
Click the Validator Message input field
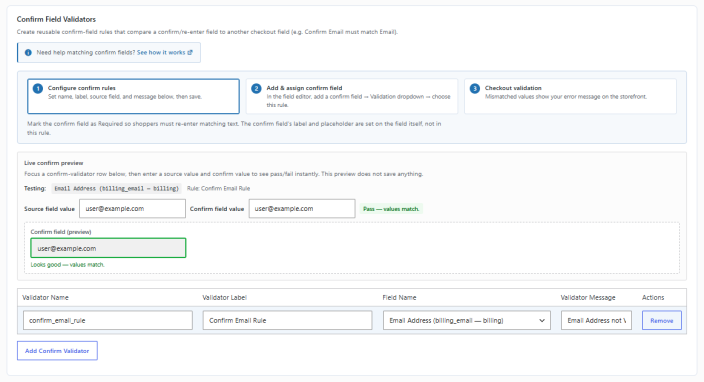(596, 321)
